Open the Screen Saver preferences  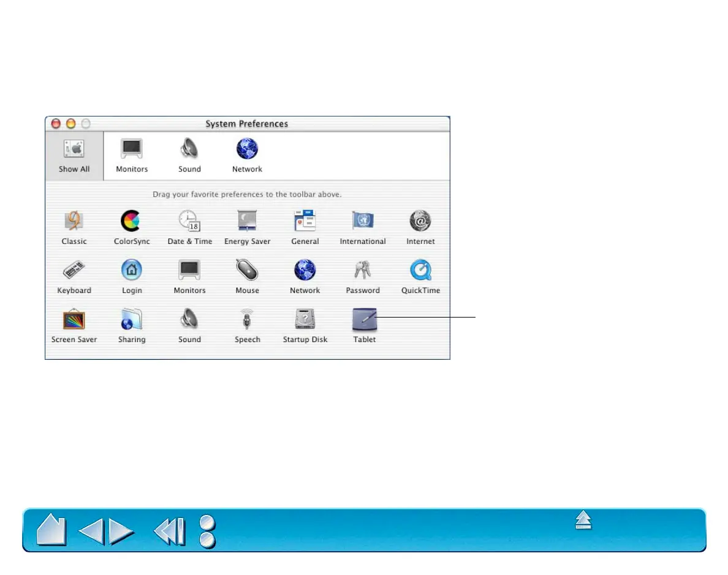74,326
